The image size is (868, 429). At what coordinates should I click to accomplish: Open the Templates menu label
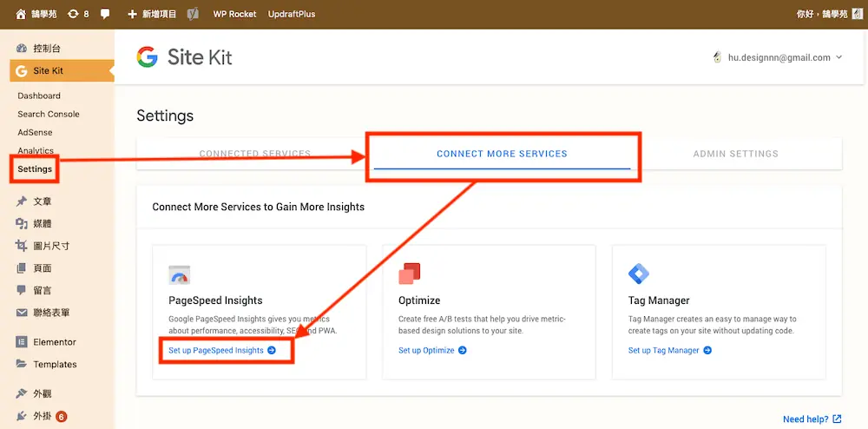click(x=55, y=364)
